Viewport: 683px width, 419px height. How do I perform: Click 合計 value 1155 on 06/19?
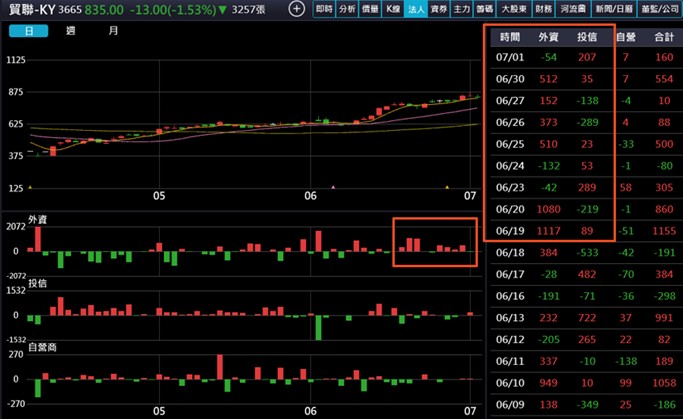(664, 231)
